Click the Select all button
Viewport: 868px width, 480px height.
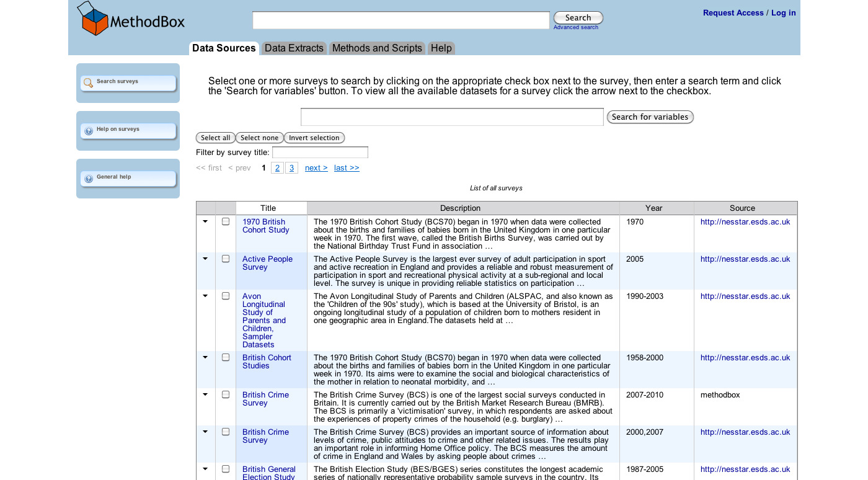[215, 138]
